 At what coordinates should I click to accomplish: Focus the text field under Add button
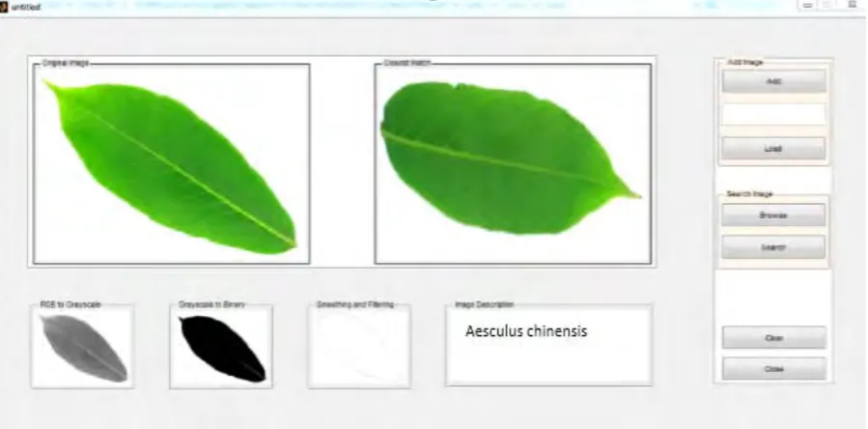coord(773,114)
